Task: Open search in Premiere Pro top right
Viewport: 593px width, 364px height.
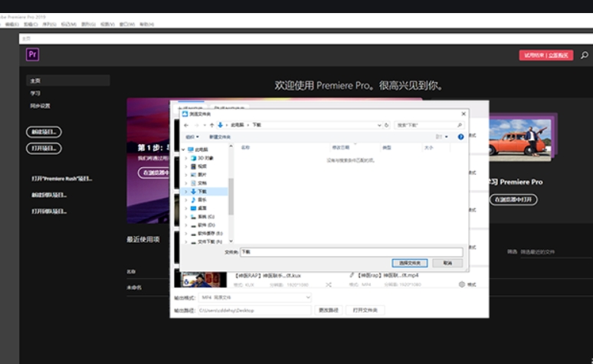Action: click(x=585, y=55)
